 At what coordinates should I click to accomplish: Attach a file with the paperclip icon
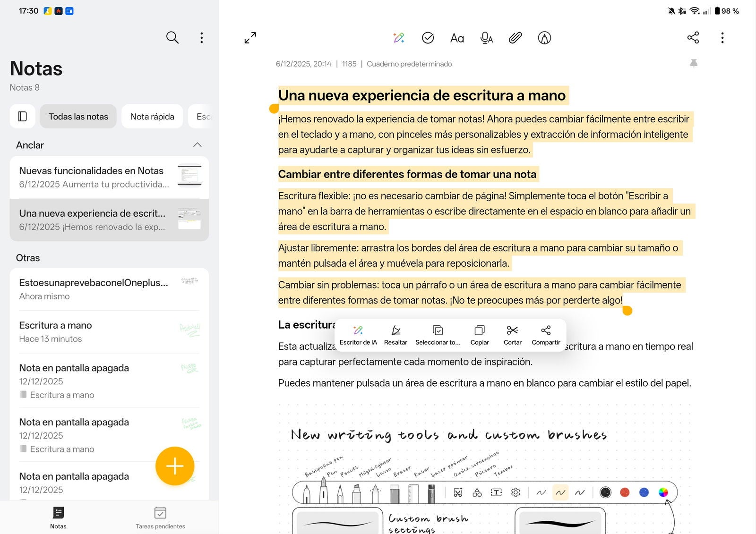(515, 38)
